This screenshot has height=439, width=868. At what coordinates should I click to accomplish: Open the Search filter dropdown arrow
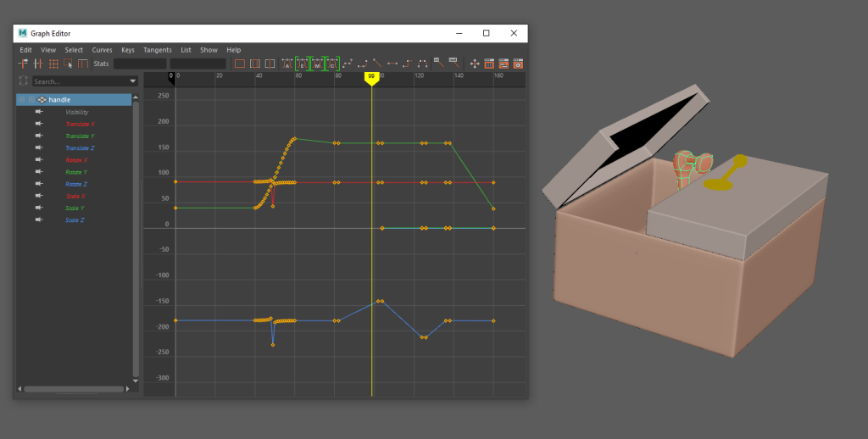coord(133,81)
